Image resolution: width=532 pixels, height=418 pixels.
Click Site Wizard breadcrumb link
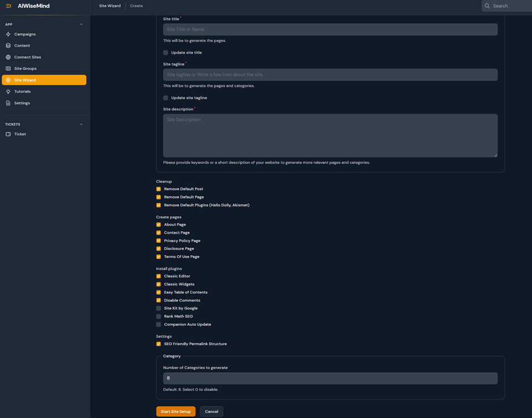[110, 6]
